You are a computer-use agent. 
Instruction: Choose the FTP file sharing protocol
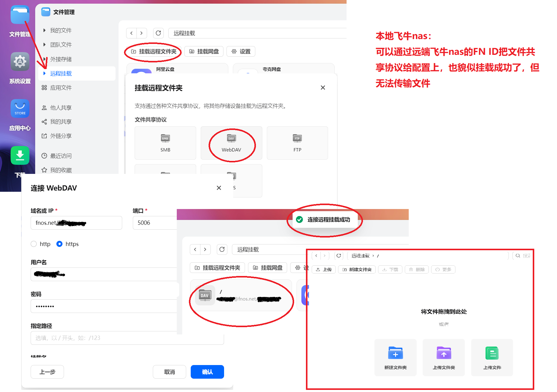[x=297, y=143]
